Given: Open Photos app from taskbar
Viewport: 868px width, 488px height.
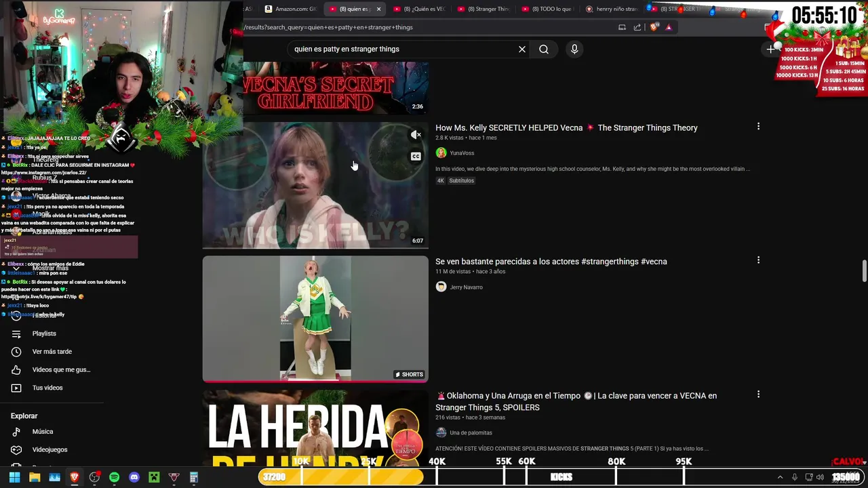Looking at the screenshot, I should (54, 477).
